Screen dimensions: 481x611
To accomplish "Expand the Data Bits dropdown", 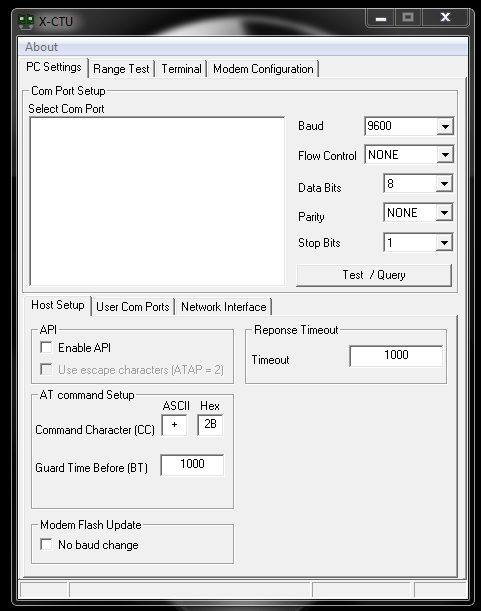I will 444,184.
